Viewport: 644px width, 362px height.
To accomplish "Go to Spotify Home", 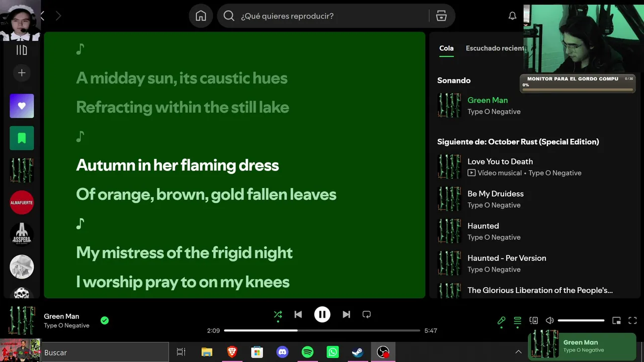I will tap(201, 16).
